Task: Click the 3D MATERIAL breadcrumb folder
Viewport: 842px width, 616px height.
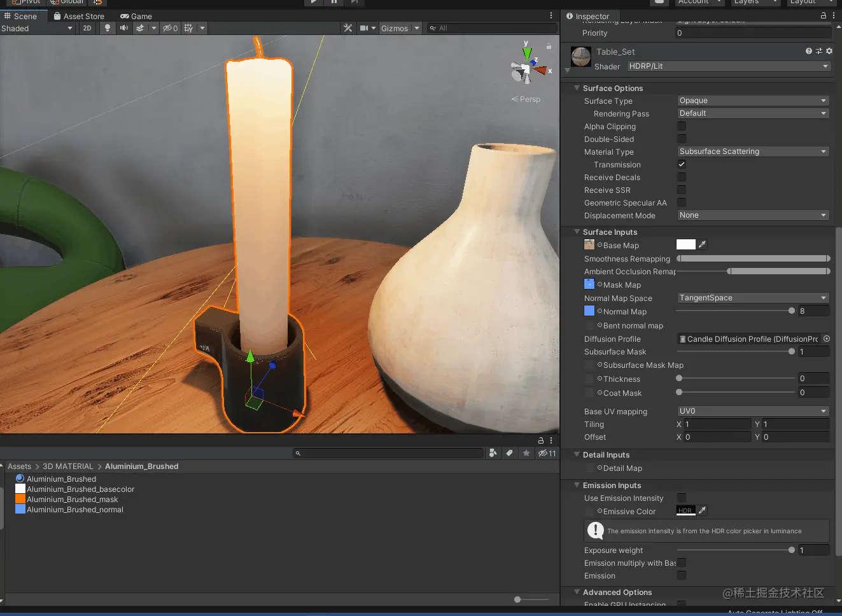Action: pos(67,466)
